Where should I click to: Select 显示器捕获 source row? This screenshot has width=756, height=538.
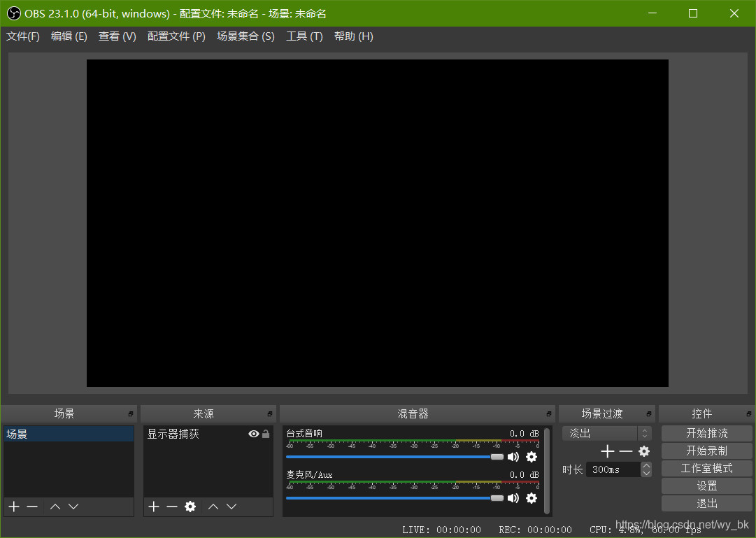208,434
